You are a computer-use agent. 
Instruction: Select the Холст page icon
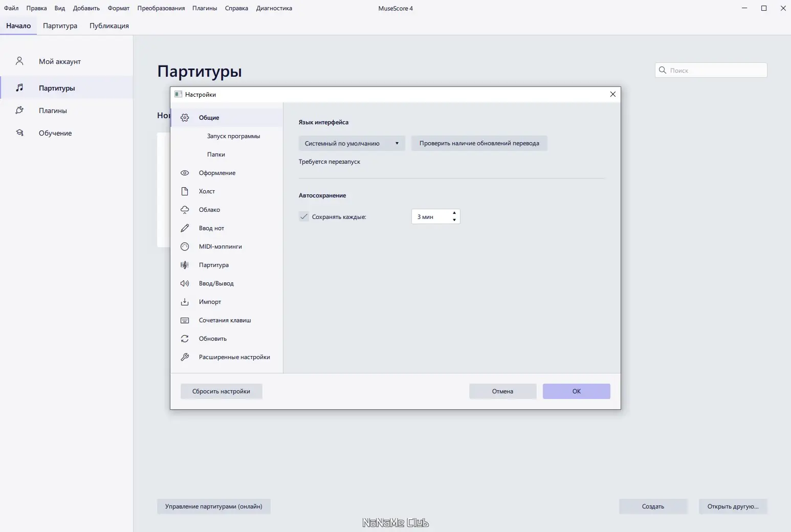185,191
